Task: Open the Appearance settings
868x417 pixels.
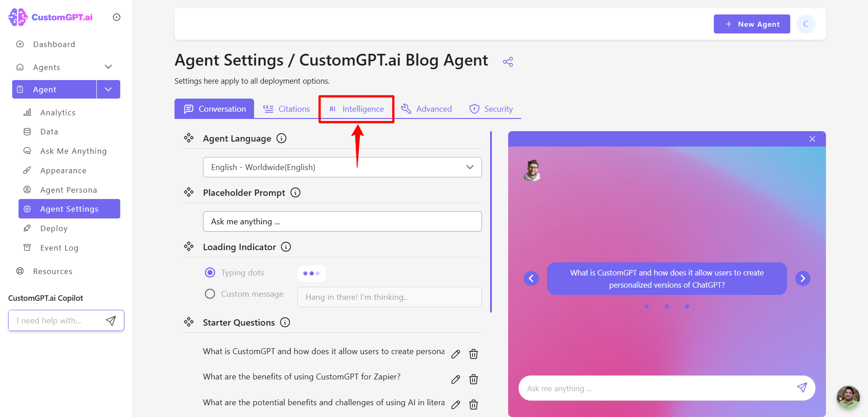Action: point(63,171)
